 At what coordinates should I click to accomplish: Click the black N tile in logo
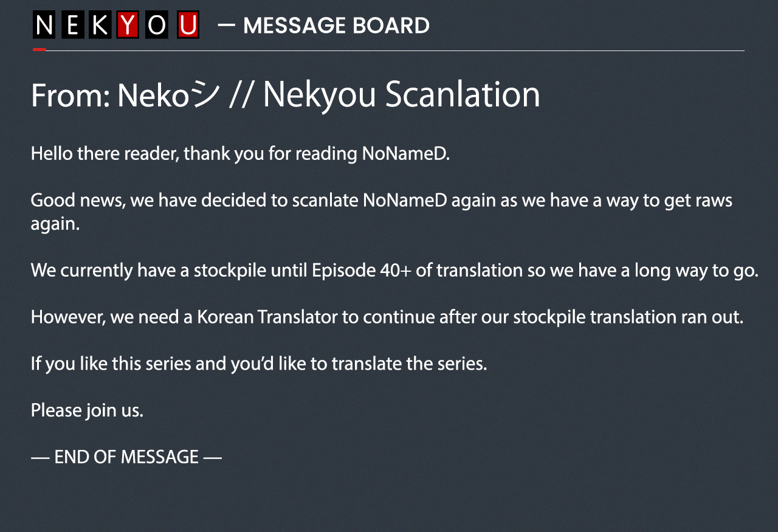pyautogui.click(x=44, y=26)
